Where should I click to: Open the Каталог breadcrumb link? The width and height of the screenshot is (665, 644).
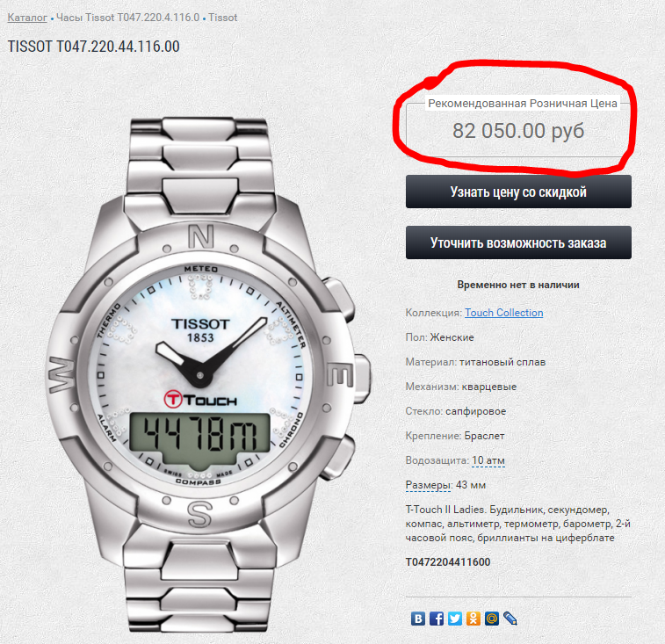[27, 18]
